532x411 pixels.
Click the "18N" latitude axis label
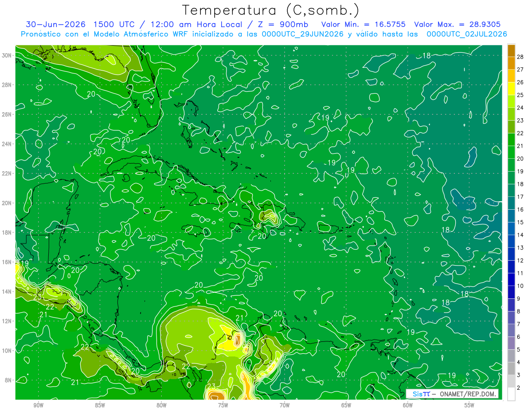tap(8, 232)
